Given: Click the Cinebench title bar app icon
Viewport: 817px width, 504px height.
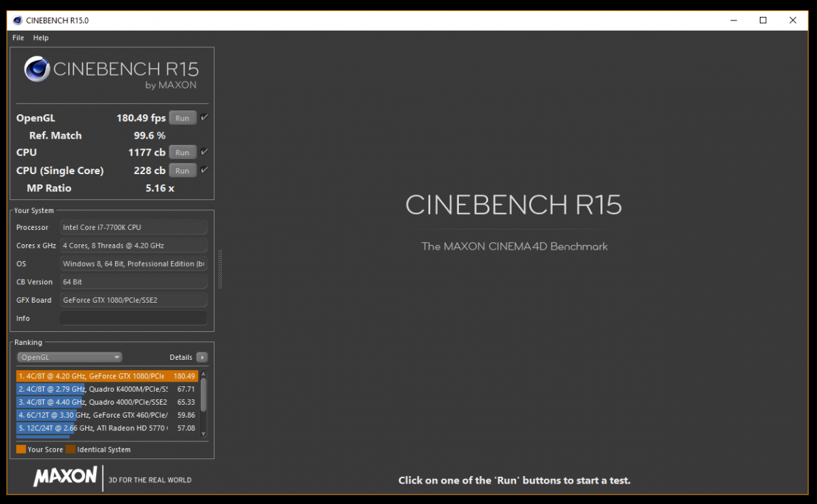Looking at the screenshot, I should tap(17, 20).
